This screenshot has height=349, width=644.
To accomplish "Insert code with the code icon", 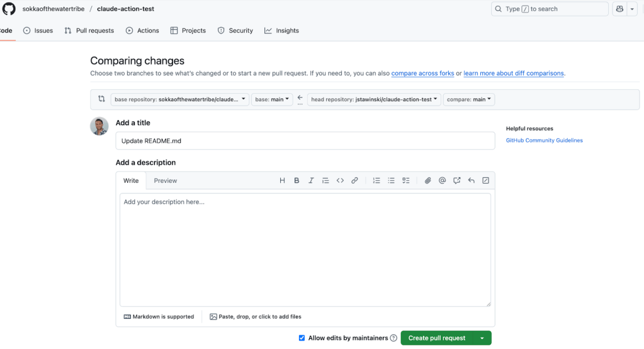I will tap(340, 180).
